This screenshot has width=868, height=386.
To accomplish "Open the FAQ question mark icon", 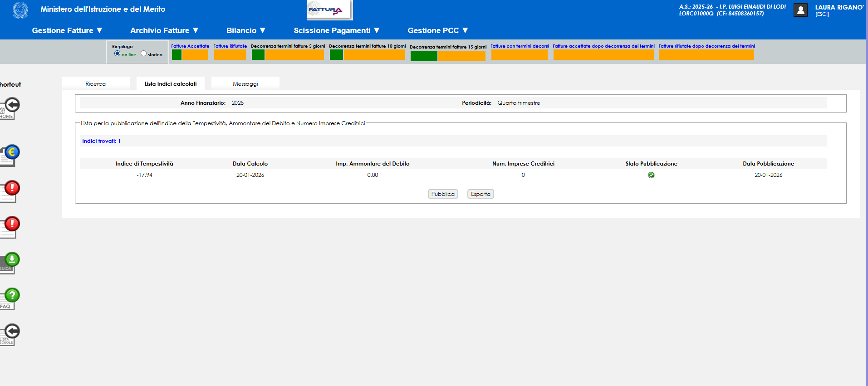I will pyautogui.click(x=9, y=298).
